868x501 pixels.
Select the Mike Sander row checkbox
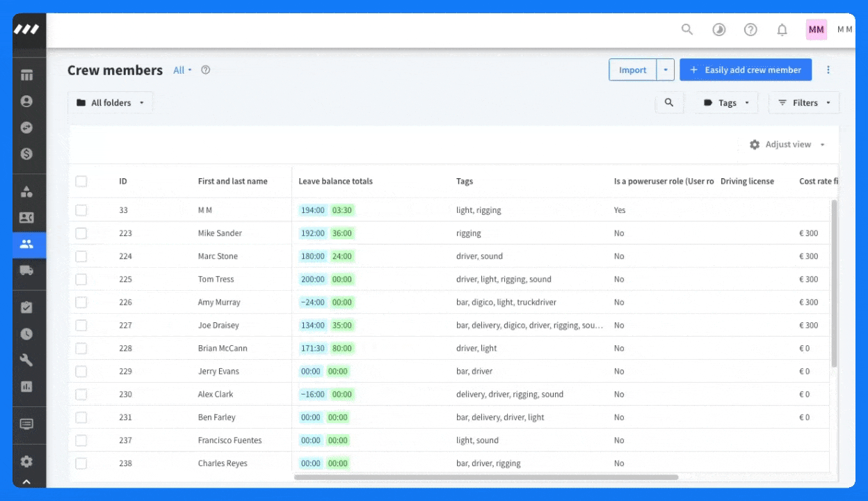tap(81, 233)
